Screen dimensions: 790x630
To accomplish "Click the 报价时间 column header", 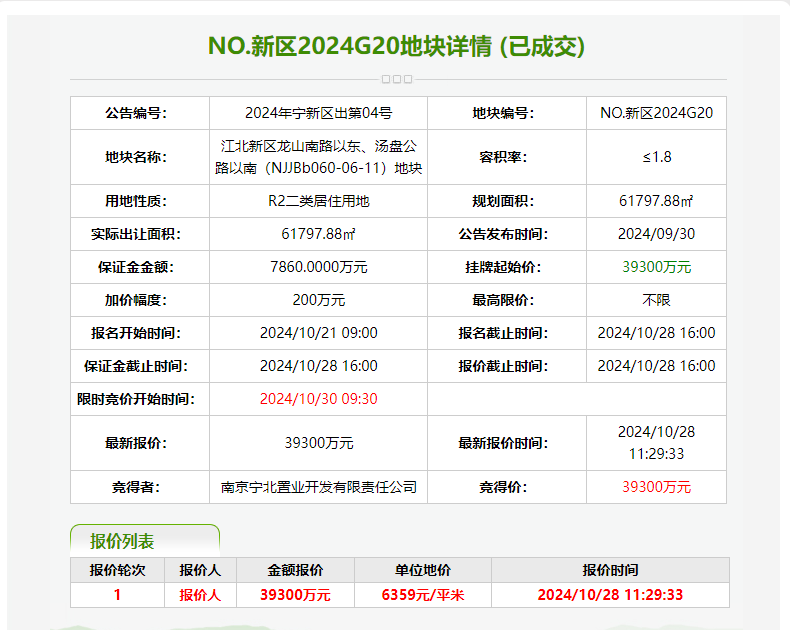I will click(610, 570).
